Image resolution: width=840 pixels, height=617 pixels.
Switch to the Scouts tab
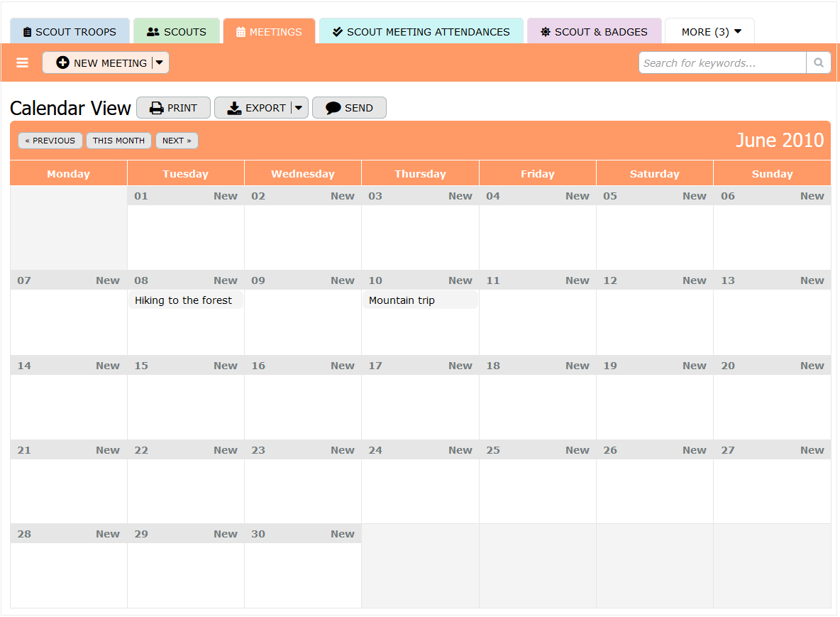(x=177, y=32)
